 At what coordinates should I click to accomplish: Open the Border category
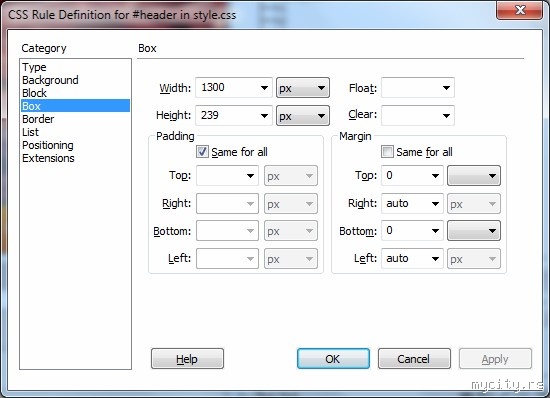click(x=38, y=119)
